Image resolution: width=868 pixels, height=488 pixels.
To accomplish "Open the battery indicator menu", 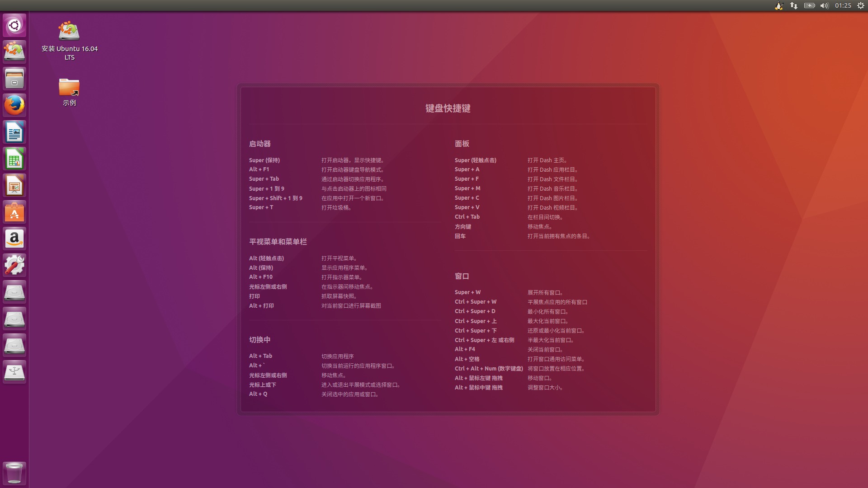I will coord(809,5).
